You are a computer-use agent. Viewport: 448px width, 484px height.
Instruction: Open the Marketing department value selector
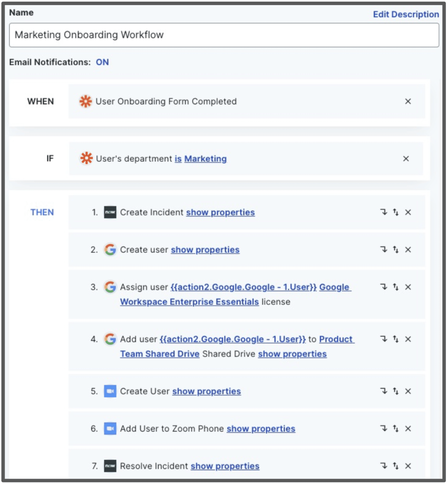click(x=205, y=159)
